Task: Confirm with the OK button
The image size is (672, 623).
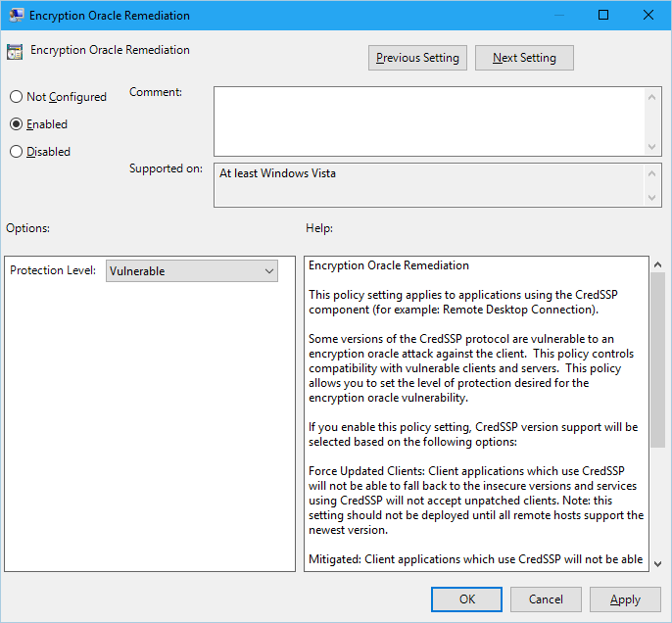Action: point(466,599)
